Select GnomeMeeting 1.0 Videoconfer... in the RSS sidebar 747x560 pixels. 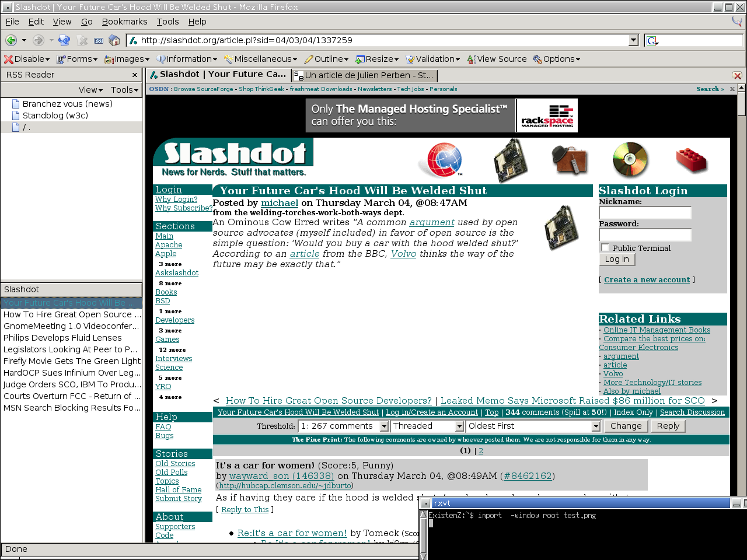[x=71, y=326]
